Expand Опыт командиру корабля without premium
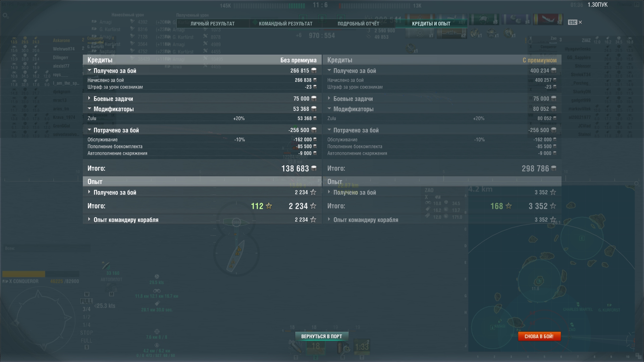Viewport: 644px width, 362px height. tap(89, 219)
